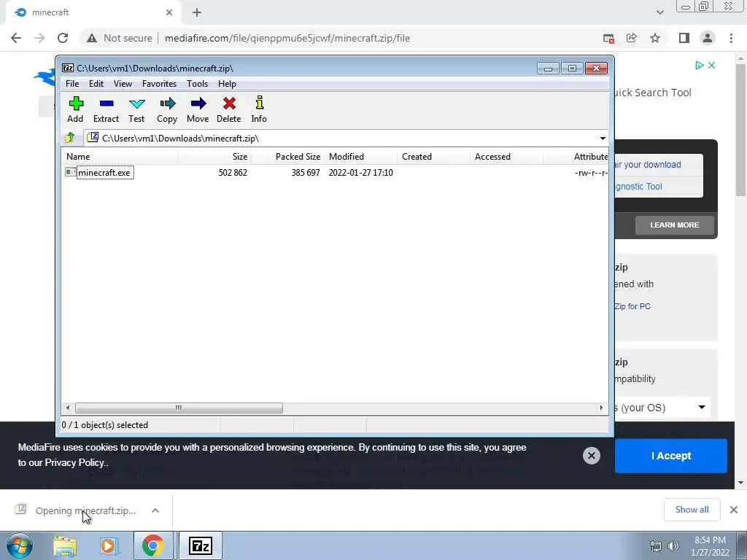Open Chrome side panel icon
The height and width of the screenshot is (560, 747).
tap(684, 38)
